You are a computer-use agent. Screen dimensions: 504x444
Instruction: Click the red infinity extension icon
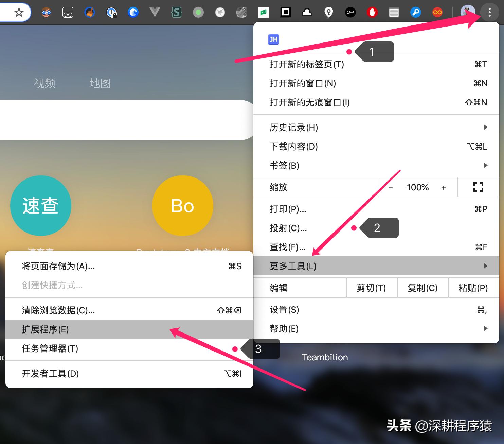coord(437,12)
